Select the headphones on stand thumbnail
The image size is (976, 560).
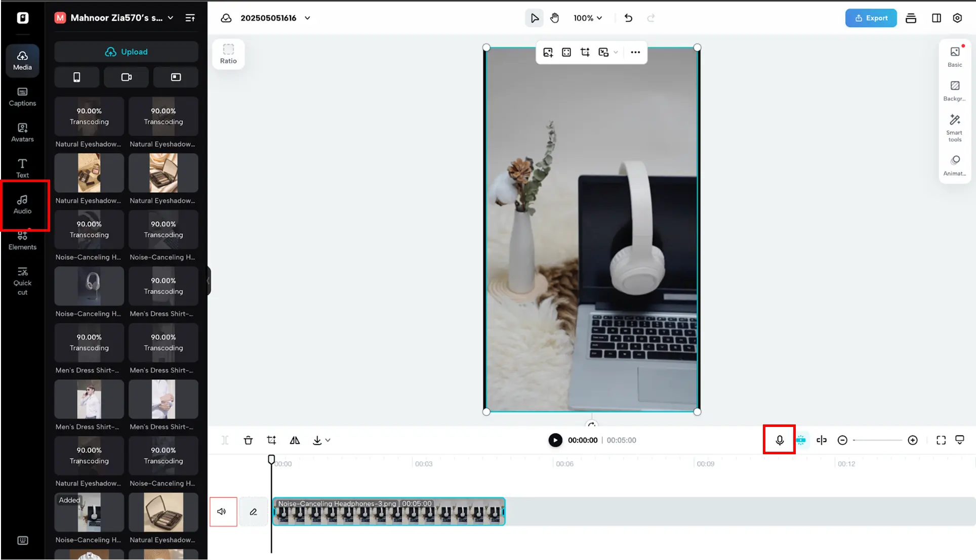pyautogui.click(x=89, y=286)
